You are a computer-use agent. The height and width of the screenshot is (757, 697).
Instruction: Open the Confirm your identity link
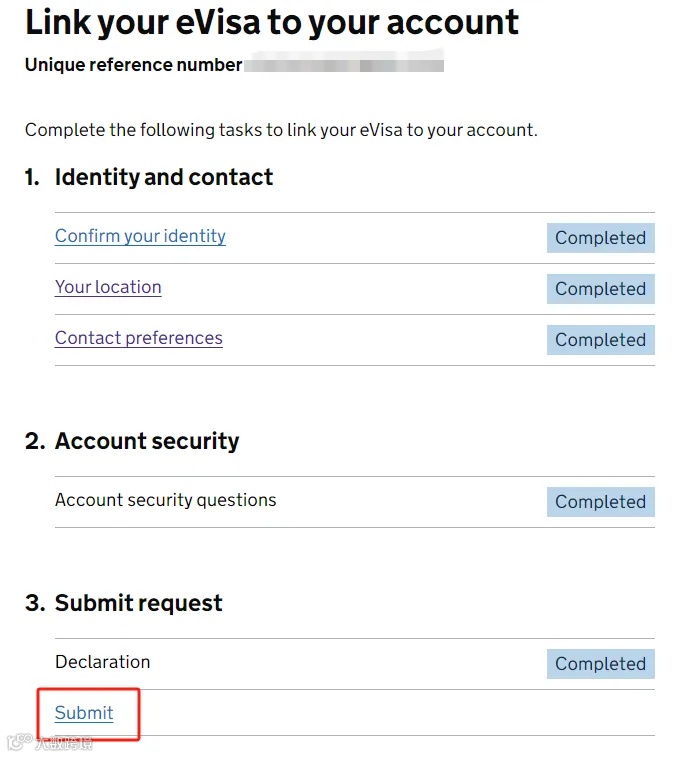[x=140, y=236]
